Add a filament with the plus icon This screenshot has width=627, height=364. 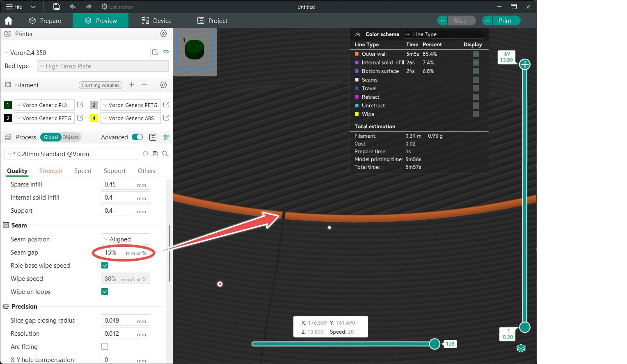point(132,85)
